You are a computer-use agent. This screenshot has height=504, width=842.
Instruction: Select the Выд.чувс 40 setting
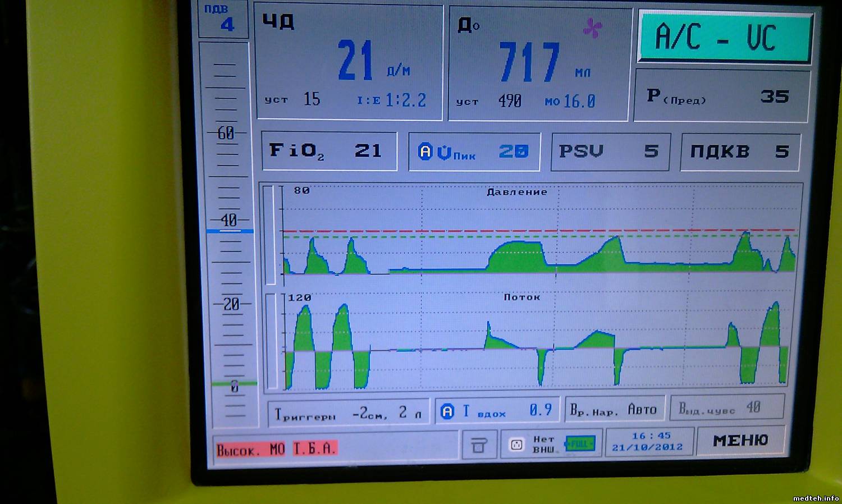(x=726, y=408)
